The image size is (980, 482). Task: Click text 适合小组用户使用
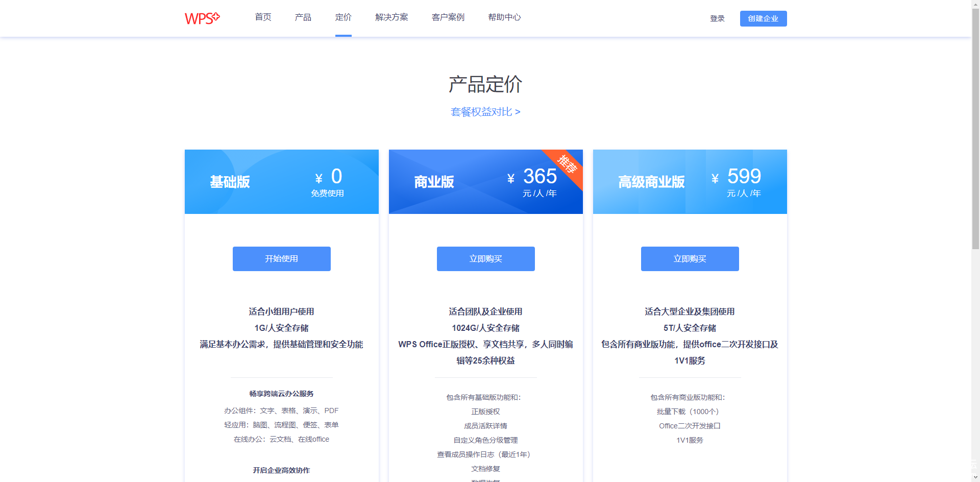pyautogui.click(x=282, y=311)
